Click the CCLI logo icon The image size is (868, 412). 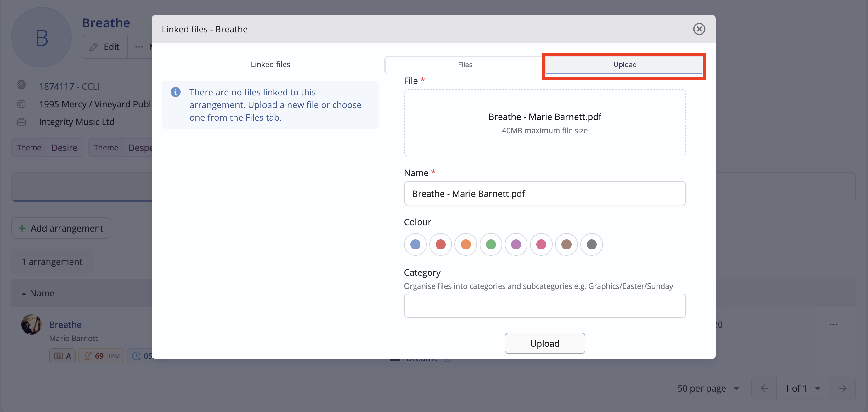(x=21, y=85)
